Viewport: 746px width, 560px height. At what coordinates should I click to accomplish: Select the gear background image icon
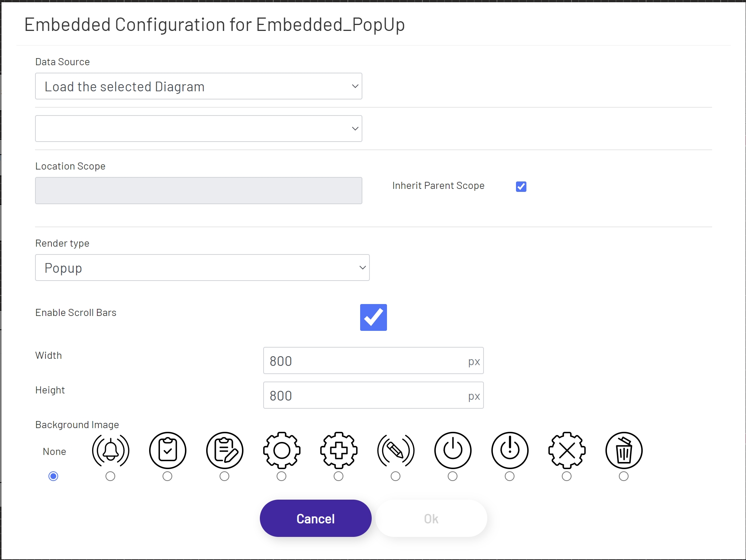(282, 450)
